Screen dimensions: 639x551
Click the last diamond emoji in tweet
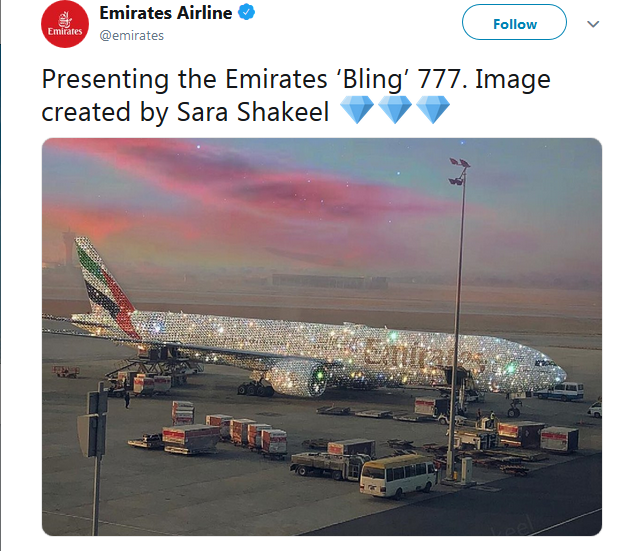click(x=433, y=109)
